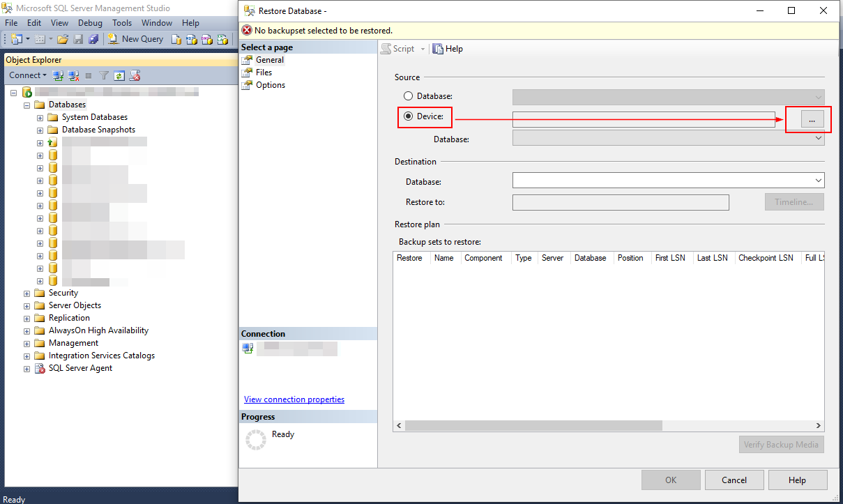The width and height of the screenshot is (843, 504).
Task: Click the New Project toolbar icon
Action: [16, 39]
